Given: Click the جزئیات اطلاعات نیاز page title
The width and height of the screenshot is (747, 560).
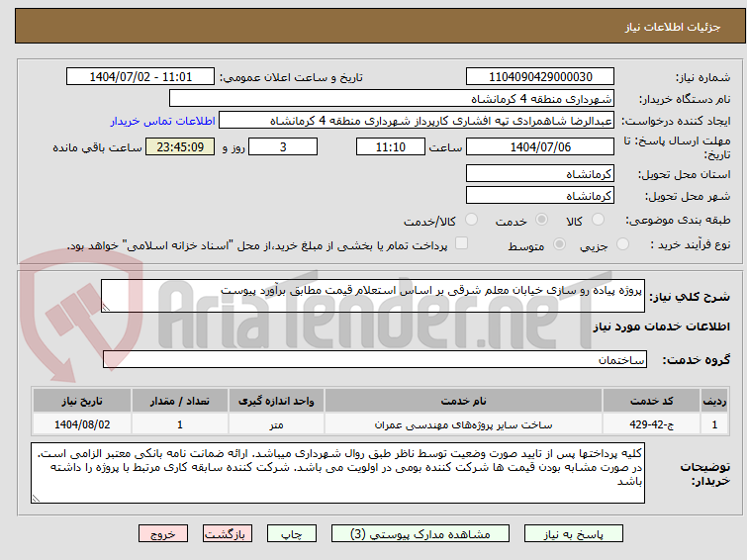Looking at the screenshot, I should coord(673,27).
